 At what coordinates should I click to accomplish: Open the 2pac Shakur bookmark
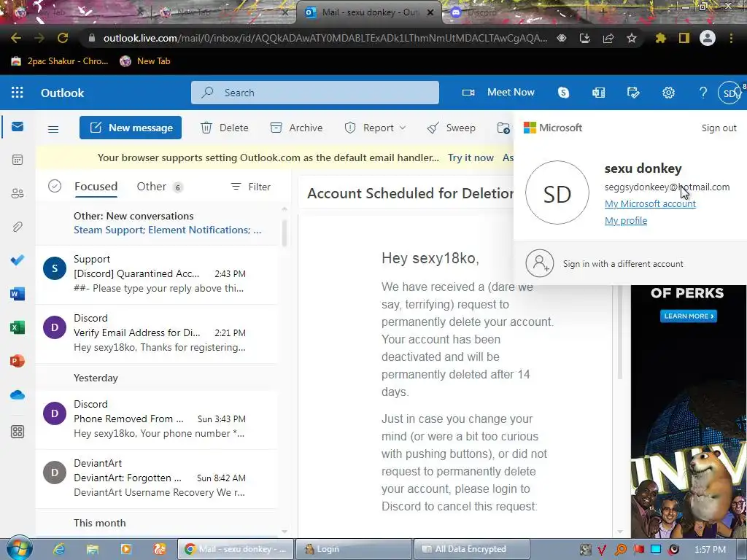tap(60, 61)
